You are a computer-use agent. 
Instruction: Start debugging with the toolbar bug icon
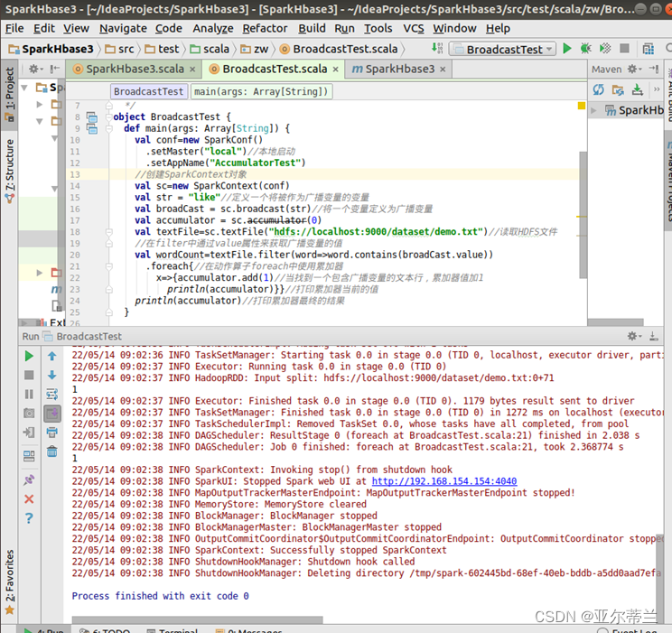(585, 49)
